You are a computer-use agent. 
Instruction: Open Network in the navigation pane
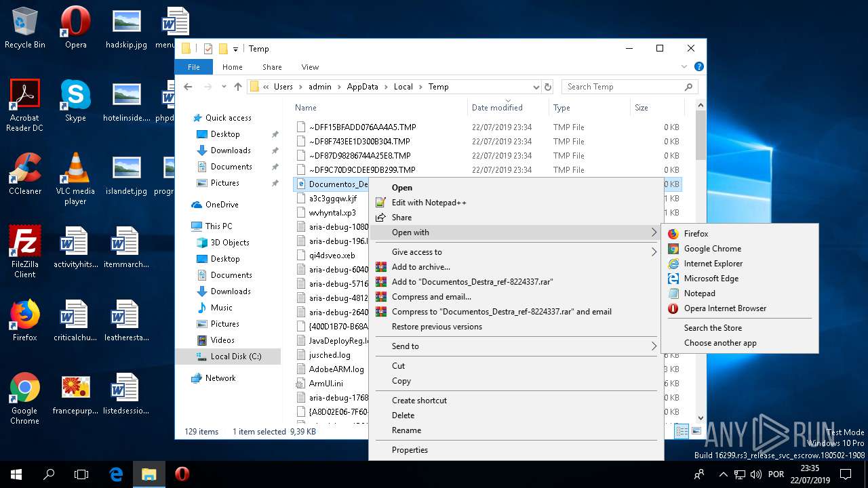[220, 378]
